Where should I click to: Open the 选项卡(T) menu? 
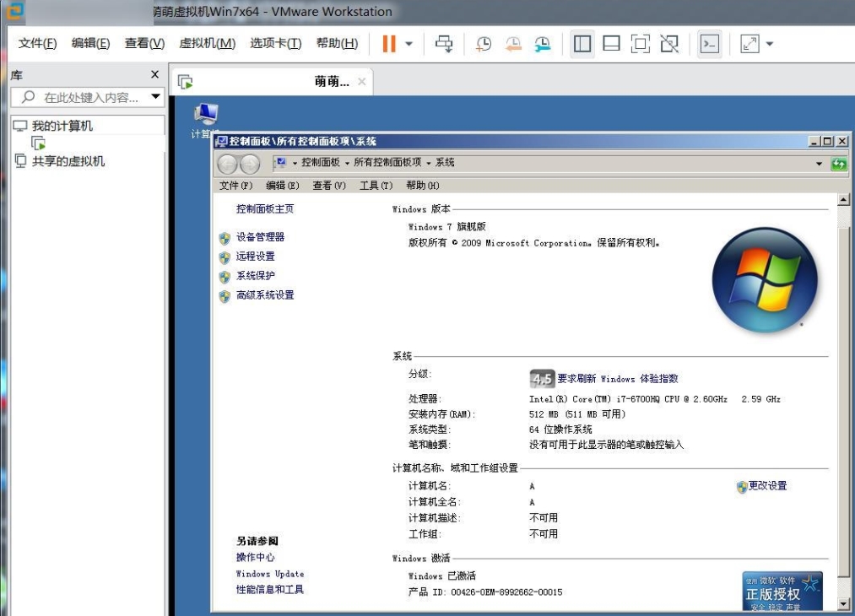(275, 43)
